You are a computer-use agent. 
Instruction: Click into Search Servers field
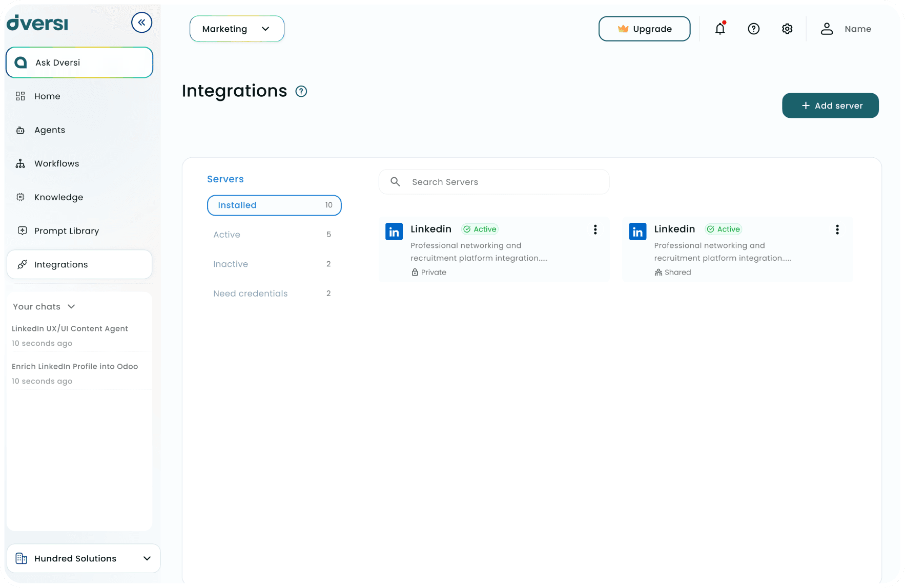point(494,182)
